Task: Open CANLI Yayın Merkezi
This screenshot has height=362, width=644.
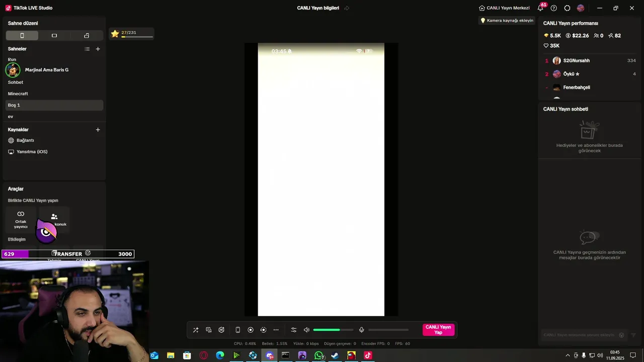Action: [504, 8]
